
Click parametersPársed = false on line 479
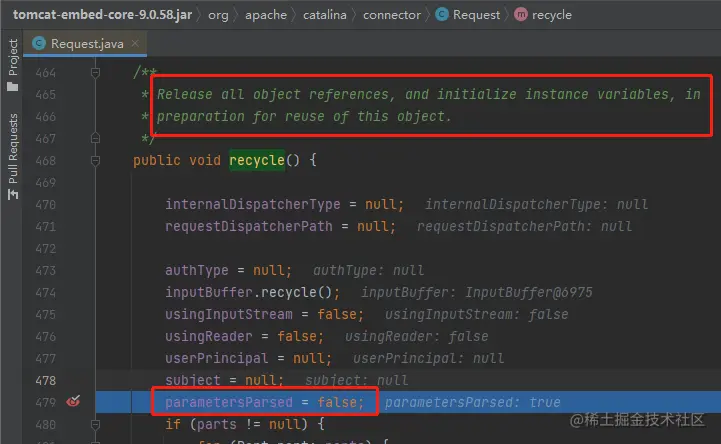(264, 402)
